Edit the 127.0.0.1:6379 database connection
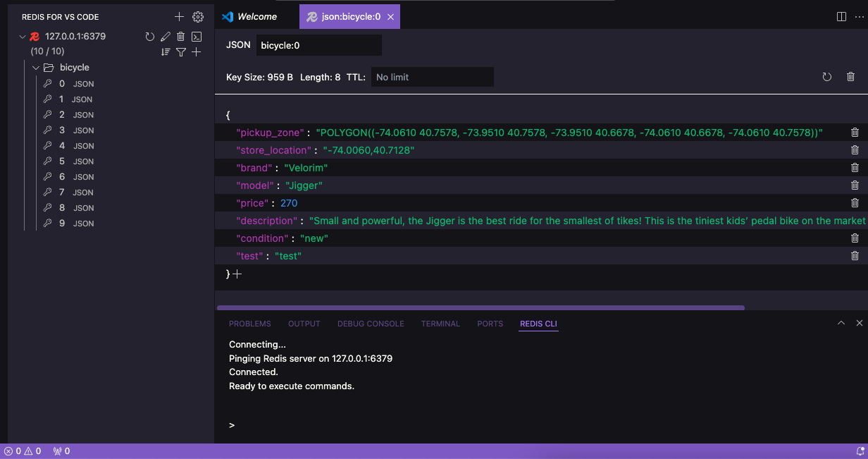Screen dimensions: 868x459 166,37
